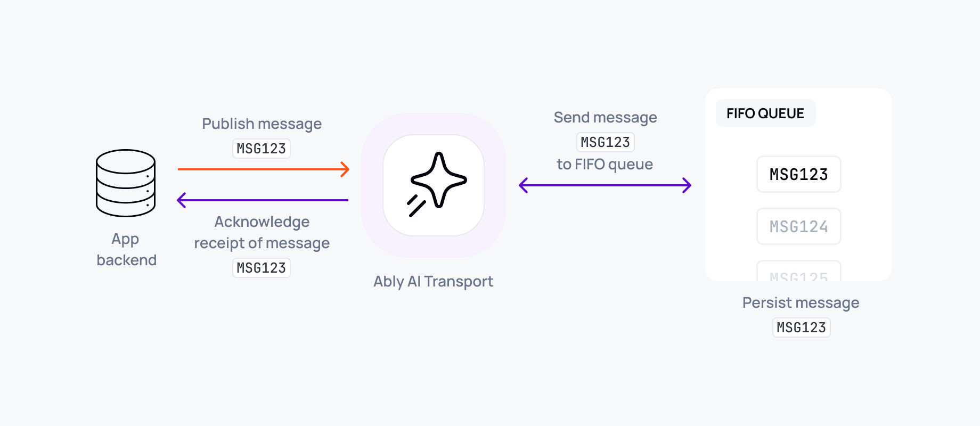Click the MSG123 tag under Acknowledge receipt
Viewport: 980px width, 426px height.
[x=262, y=268]
